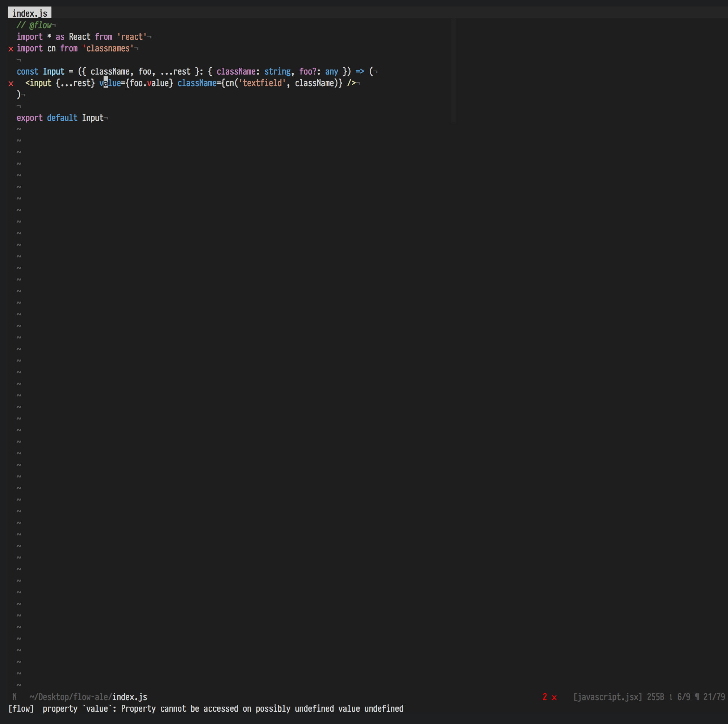
Task: Click the export keyword on last line
Action: coord(29,118)
